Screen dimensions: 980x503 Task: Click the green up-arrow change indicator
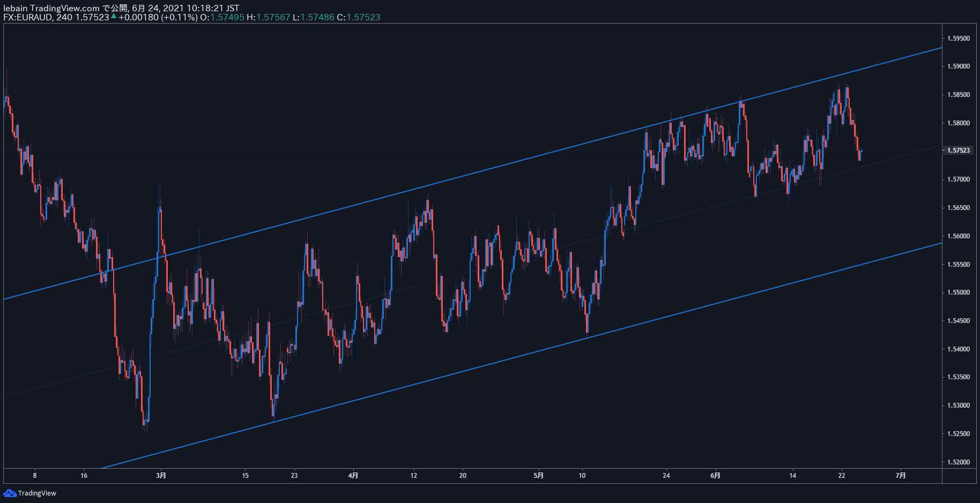tap(114, 16)
